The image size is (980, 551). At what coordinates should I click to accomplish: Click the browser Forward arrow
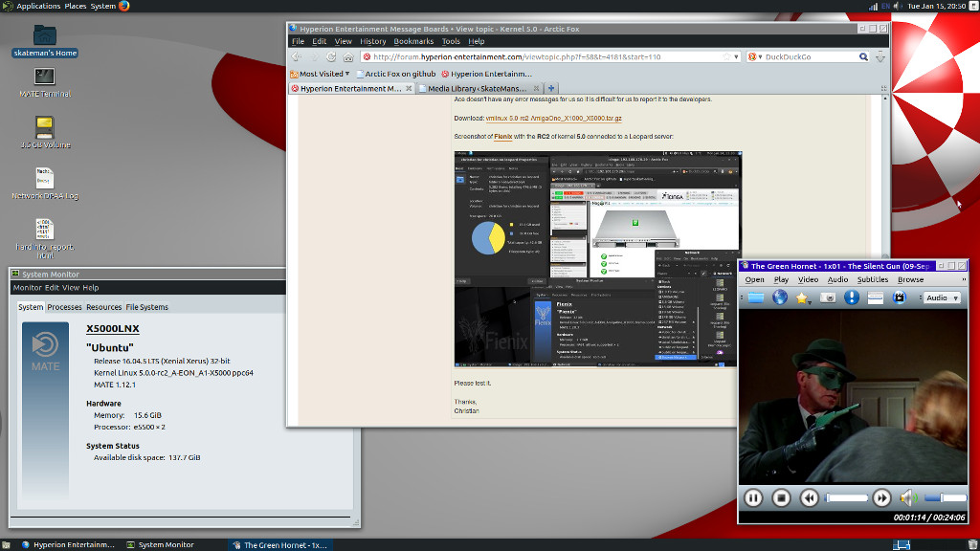pyautogui.click(x=314, y=56)
